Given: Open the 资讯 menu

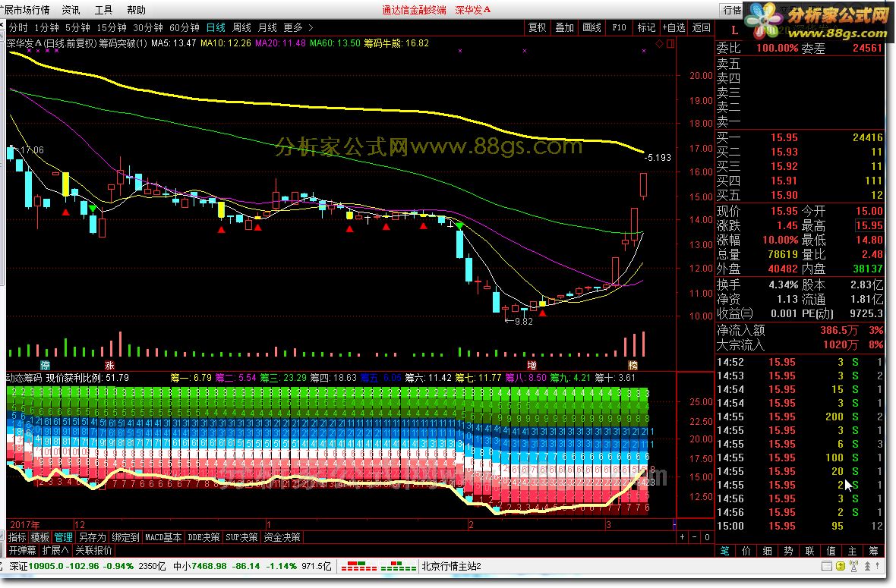Looking at the screenshot, I should pos(71,10).
